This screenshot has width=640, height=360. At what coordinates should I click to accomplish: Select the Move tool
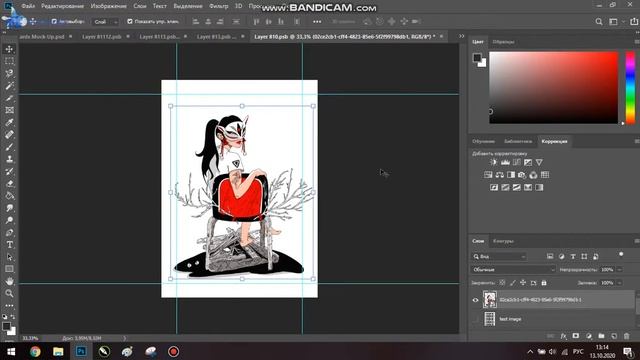point(9,49)
